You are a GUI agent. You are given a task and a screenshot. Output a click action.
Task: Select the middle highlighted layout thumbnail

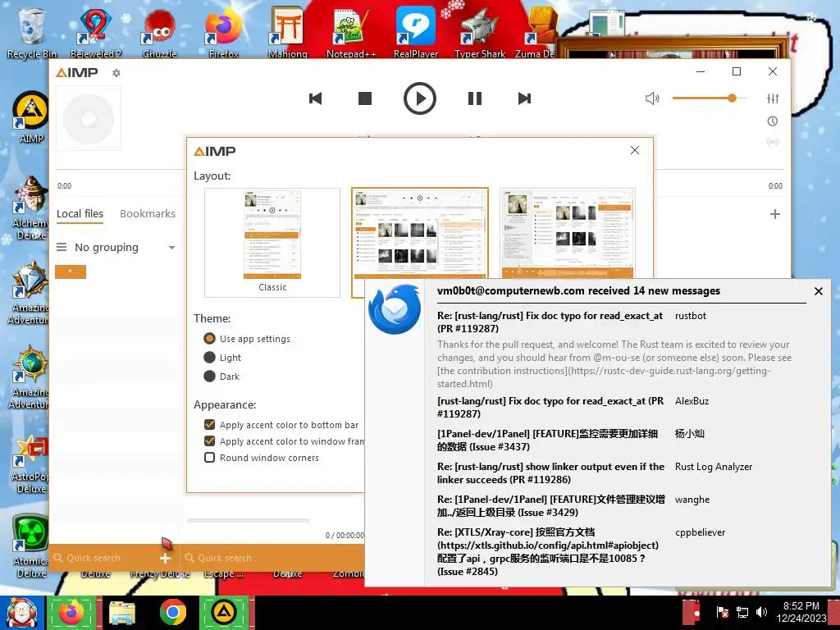[x=419, y=233]
